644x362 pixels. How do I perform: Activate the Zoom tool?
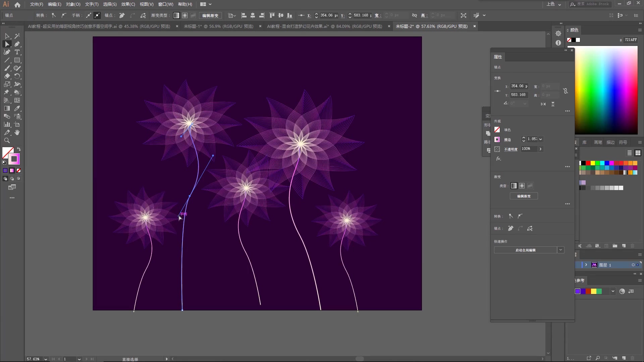(7, 141)
